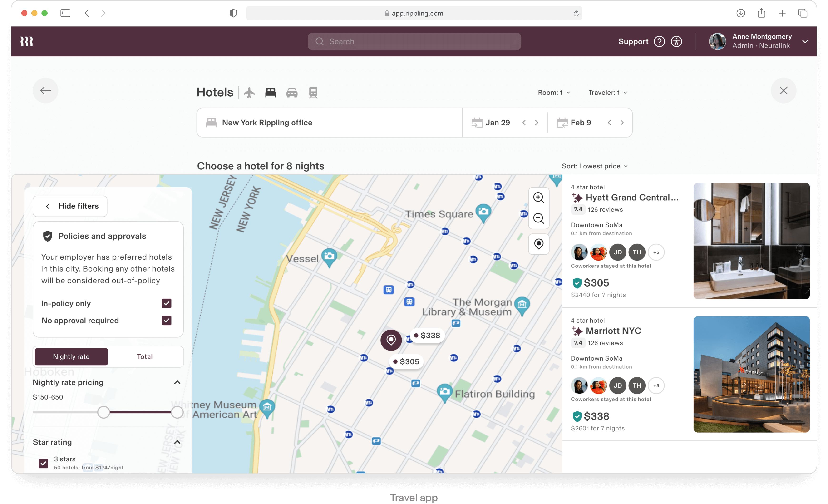This screenshot has width=828, height=504.
Task: Click Anne Montgomery profile avatar
Action: coord(717,41)
